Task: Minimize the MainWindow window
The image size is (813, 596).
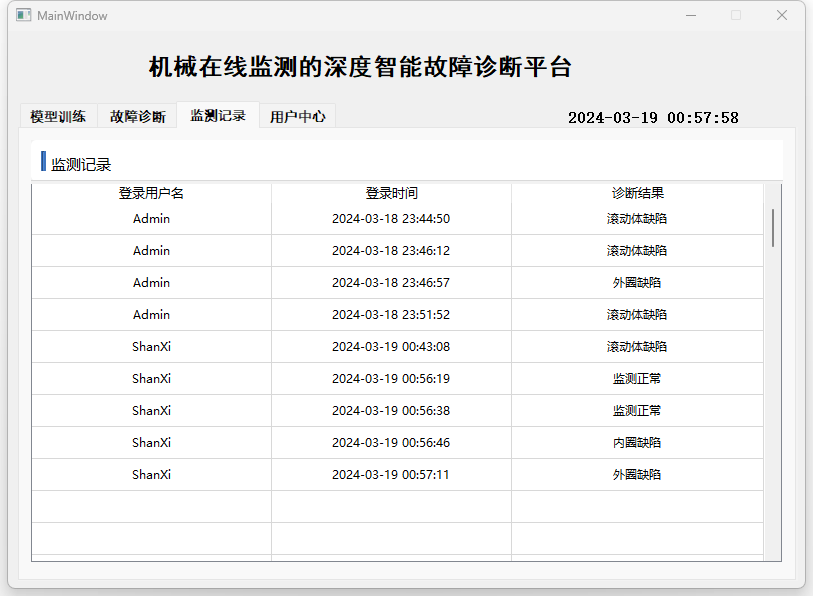Action: (x=690, y=15)
